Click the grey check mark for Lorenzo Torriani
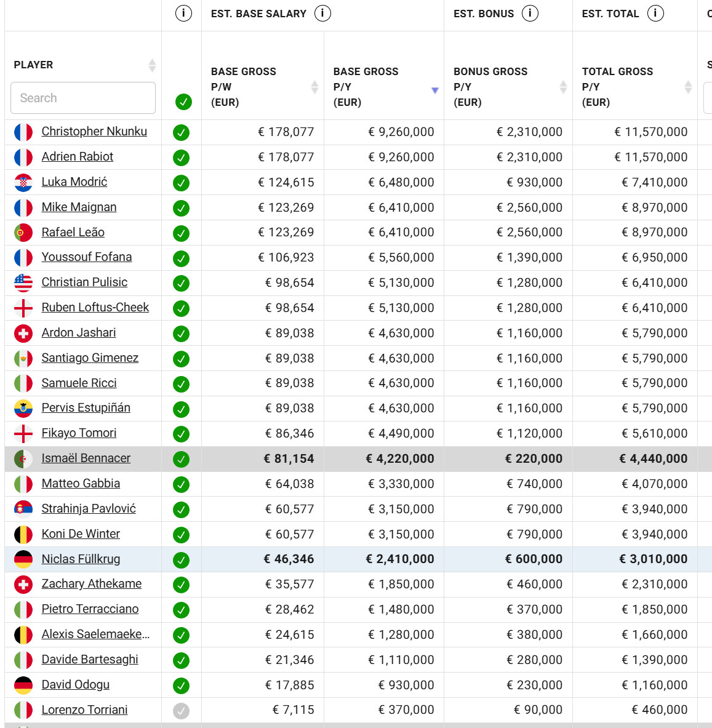Image resolution: width=712 pixels, height=728 pixels. point(181,711)
